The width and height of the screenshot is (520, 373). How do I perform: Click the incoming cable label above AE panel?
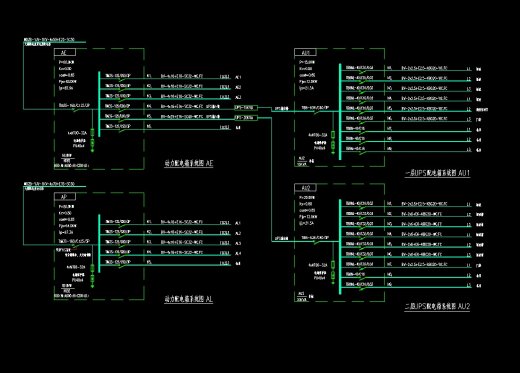point(49,40)
